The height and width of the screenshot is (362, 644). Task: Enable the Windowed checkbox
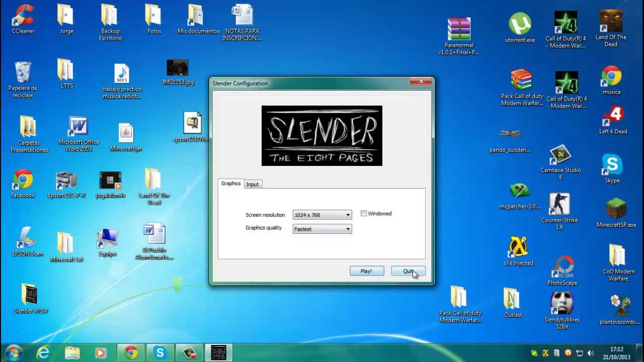[x=364, y=214]
